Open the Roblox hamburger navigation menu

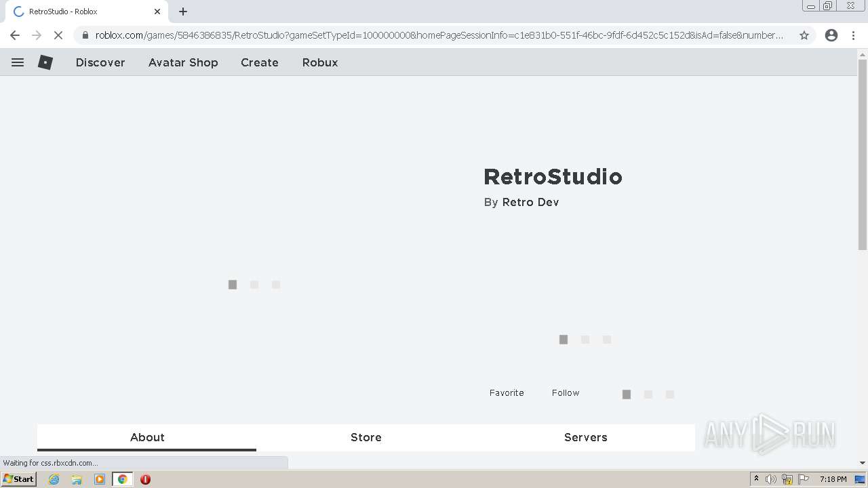coord(18,62)
